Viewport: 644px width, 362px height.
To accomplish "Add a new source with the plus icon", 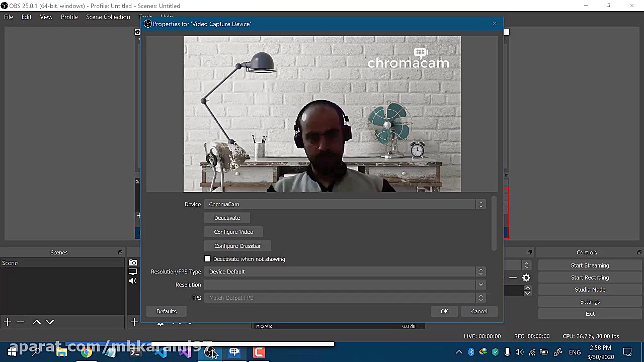I will (134, 322).
